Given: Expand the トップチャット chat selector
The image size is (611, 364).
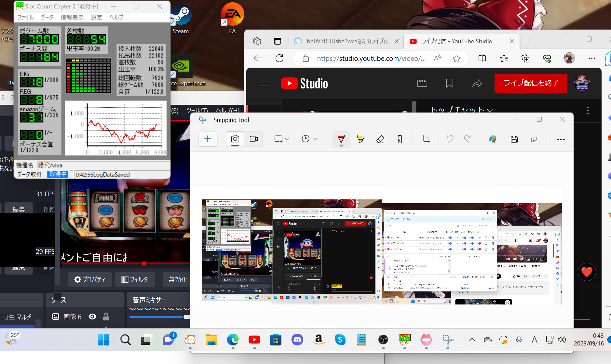Looking at the screenshot, I should tap(462, 110).
